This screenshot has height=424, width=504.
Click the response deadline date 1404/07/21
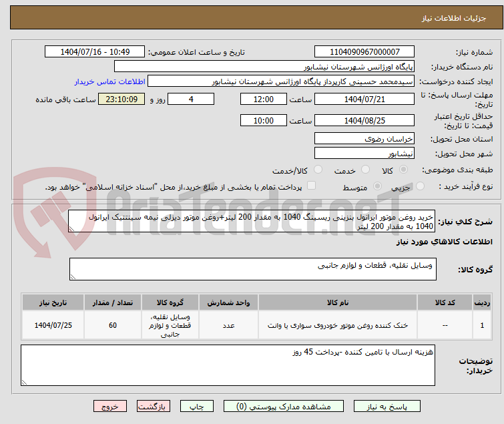point(364,99)
